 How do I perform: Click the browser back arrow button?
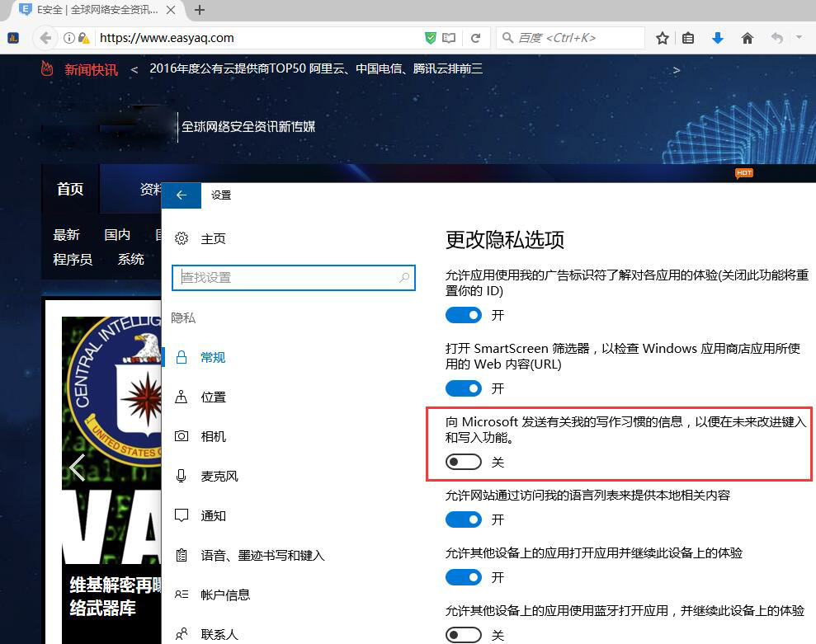(x=46, y=38)
